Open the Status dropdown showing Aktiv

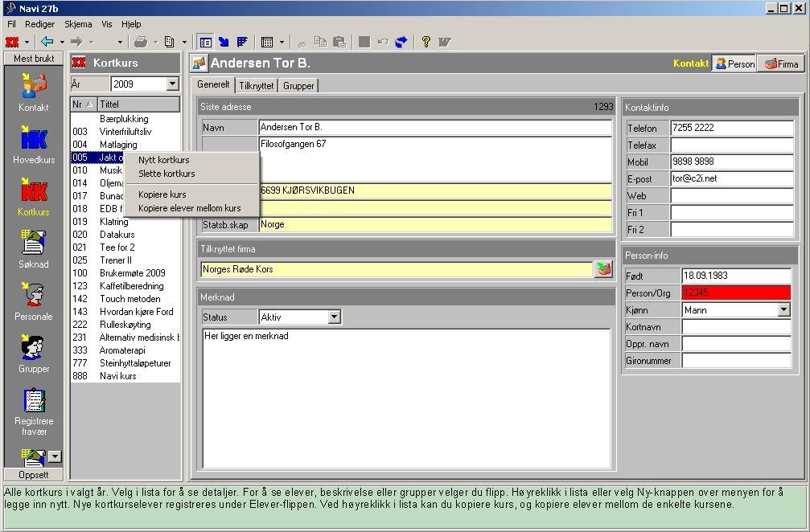[x=335, y=317]
